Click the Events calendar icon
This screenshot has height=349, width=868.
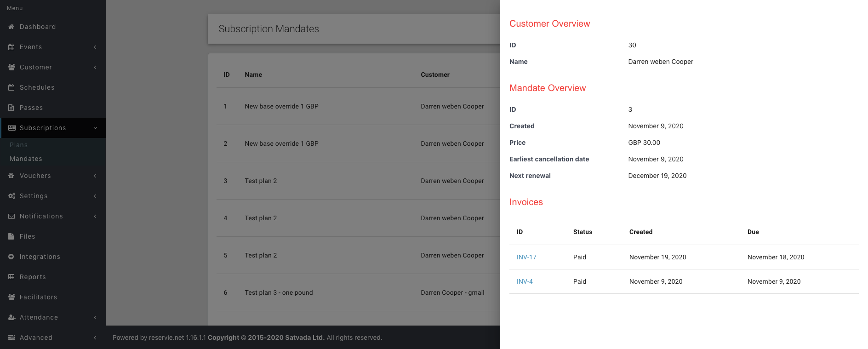11,47
